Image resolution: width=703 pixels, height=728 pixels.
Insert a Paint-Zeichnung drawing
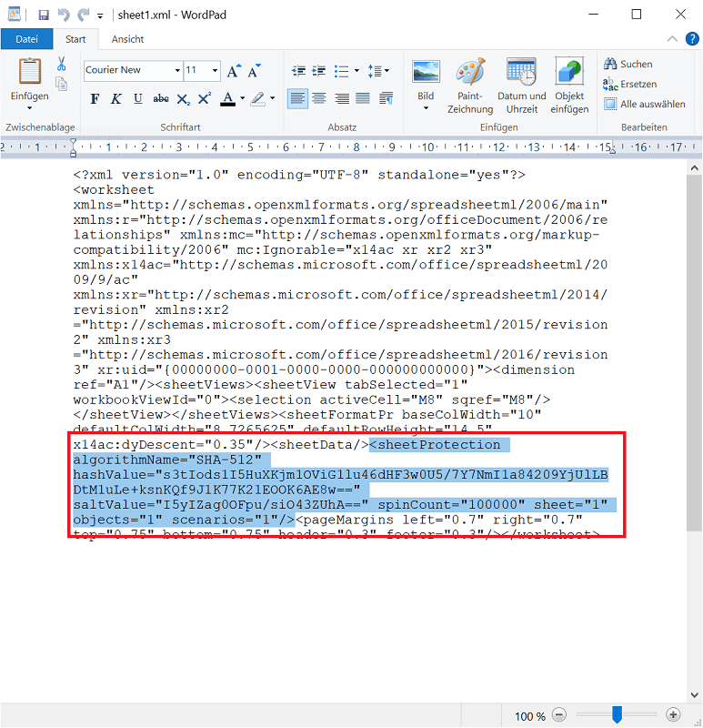coord(470,86)
